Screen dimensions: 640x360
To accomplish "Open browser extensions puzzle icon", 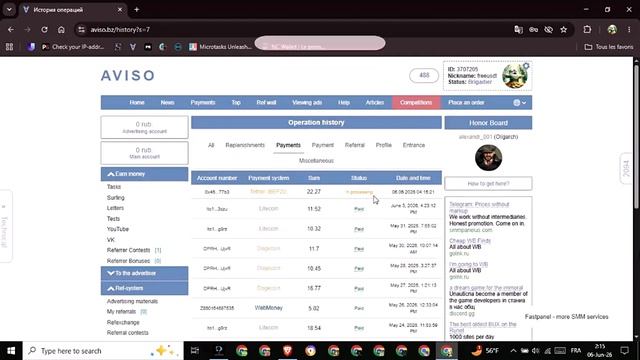I will 587,30.
